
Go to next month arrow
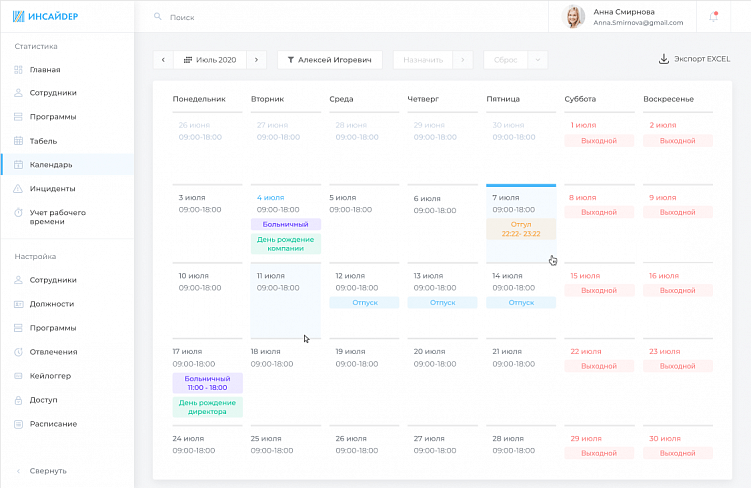tap(257, 60)
